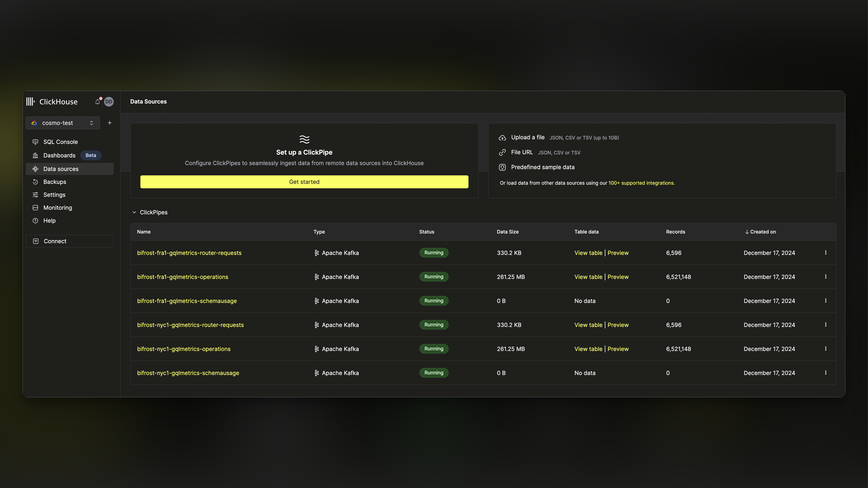
Task: Collapse the ClickPipes section chevron
Action: [x=134, y=213]
